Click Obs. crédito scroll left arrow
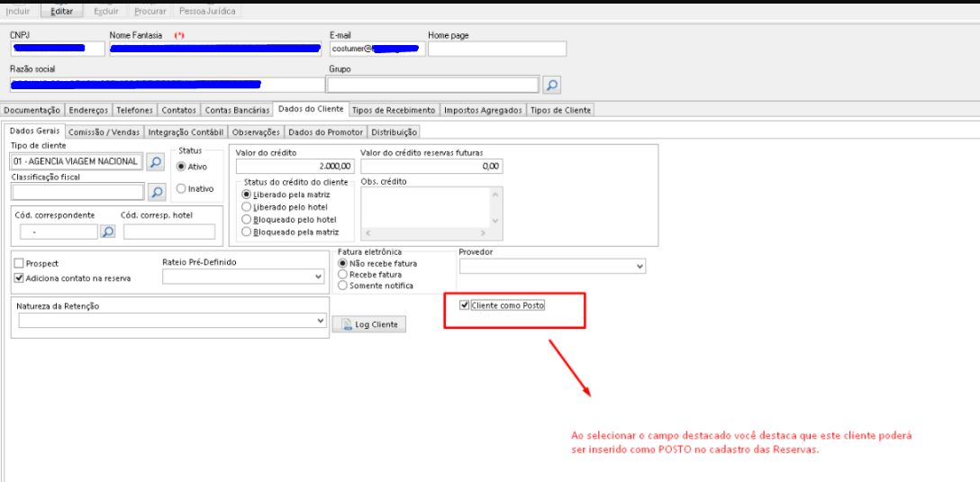Image resolution: width=980 pixels, height=482 pixels. (367, 233)
